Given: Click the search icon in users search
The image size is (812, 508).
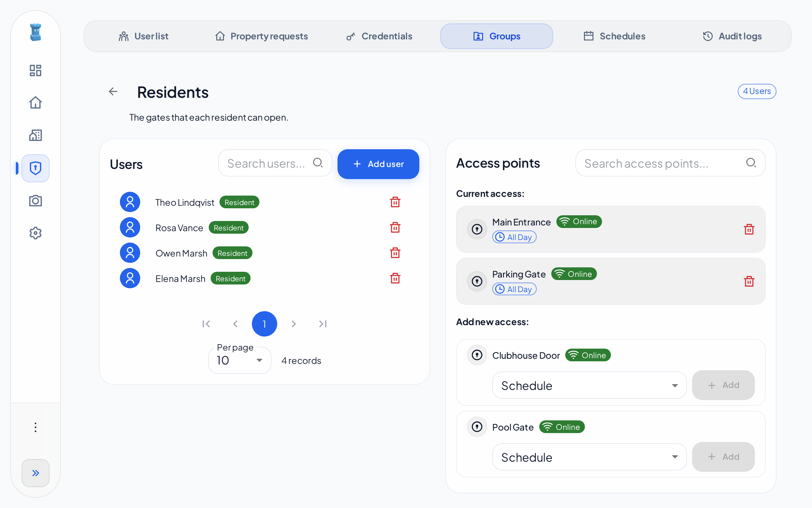Looking at the screenshot, I should pos(318,163).
